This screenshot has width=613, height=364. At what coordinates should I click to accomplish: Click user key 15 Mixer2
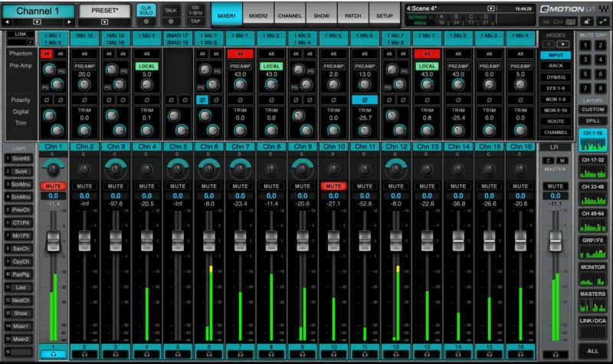pos(18,339)
